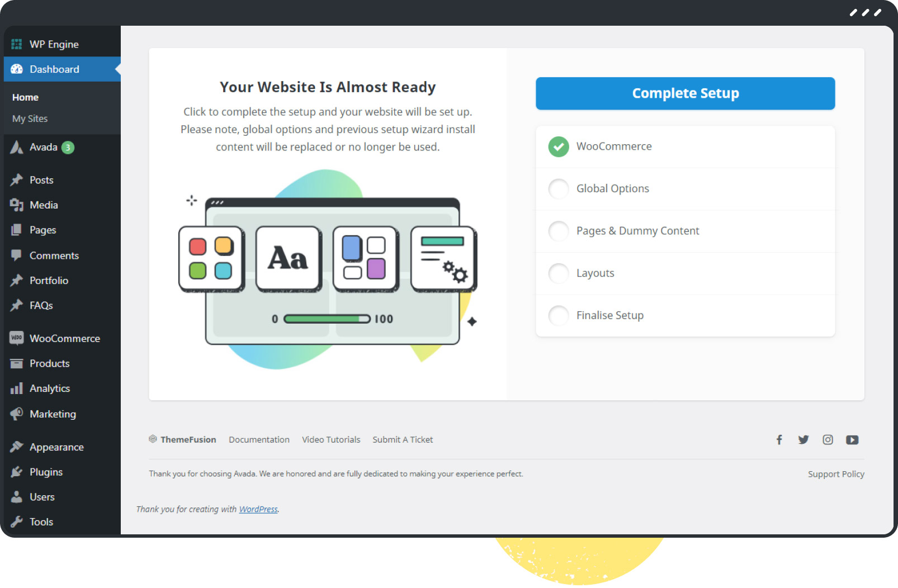The image size is (898, 588).
Task: Click the Complete Setup button
Action: point(686,93)
